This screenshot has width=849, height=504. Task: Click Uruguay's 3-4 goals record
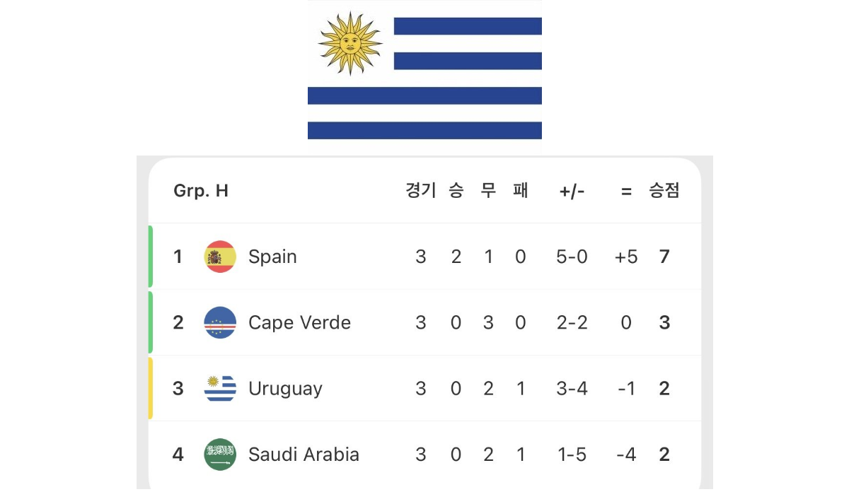(x=572, y=388)
